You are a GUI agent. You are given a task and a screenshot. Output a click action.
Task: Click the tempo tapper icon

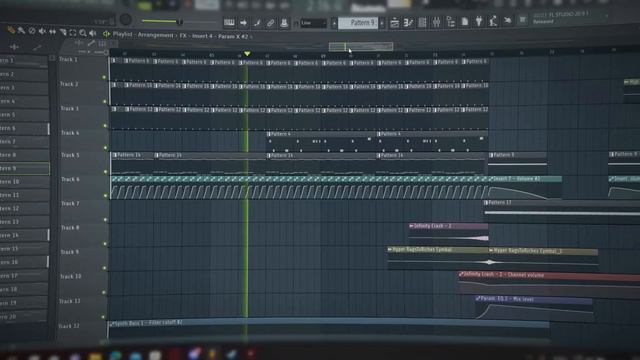(493, 20)
